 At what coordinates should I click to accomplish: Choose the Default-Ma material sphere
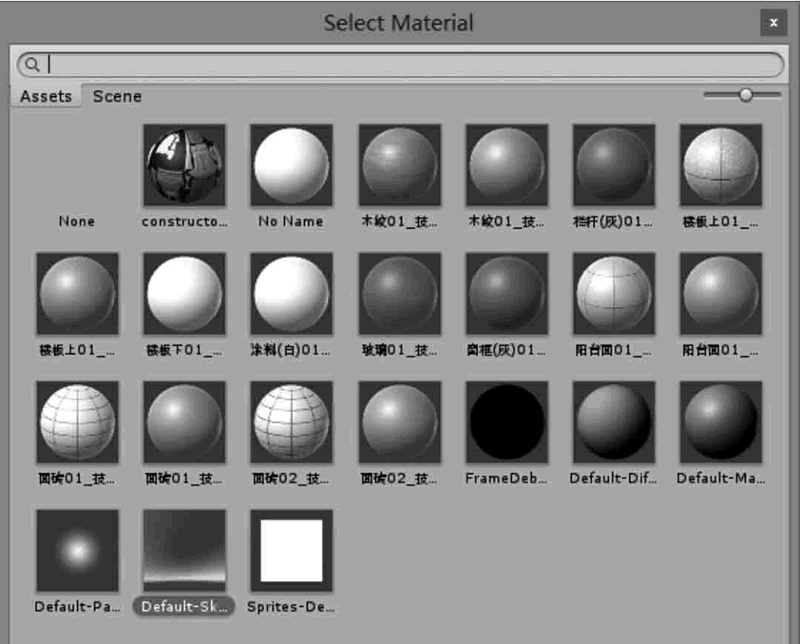coord(720,422)
